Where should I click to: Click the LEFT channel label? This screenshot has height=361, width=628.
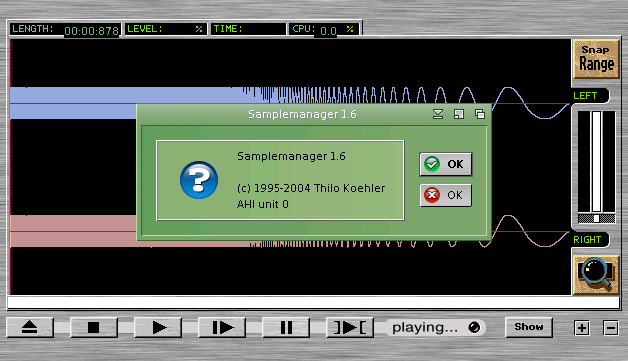(585, 96)
